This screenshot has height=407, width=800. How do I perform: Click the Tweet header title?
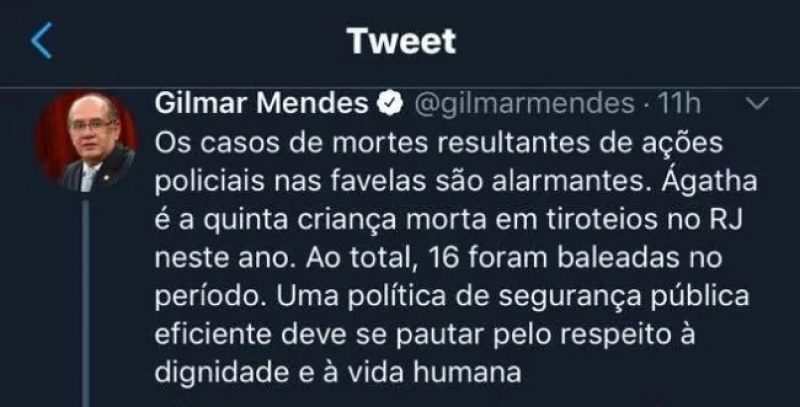401,41
